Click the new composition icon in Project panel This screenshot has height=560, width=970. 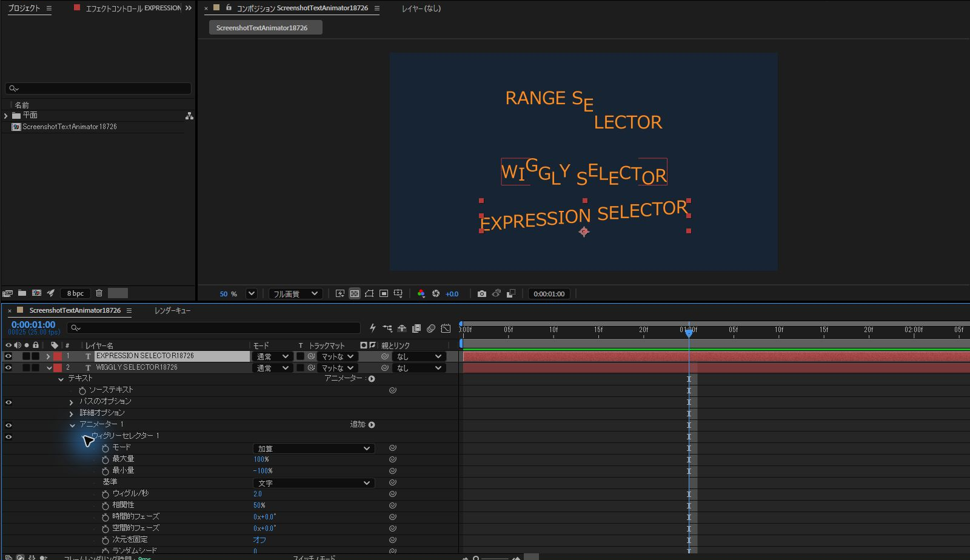pos(36,293)
